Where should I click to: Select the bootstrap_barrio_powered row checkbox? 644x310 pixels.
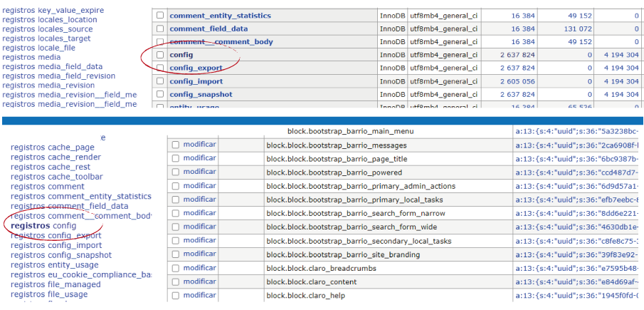click(x=175, y=172)
